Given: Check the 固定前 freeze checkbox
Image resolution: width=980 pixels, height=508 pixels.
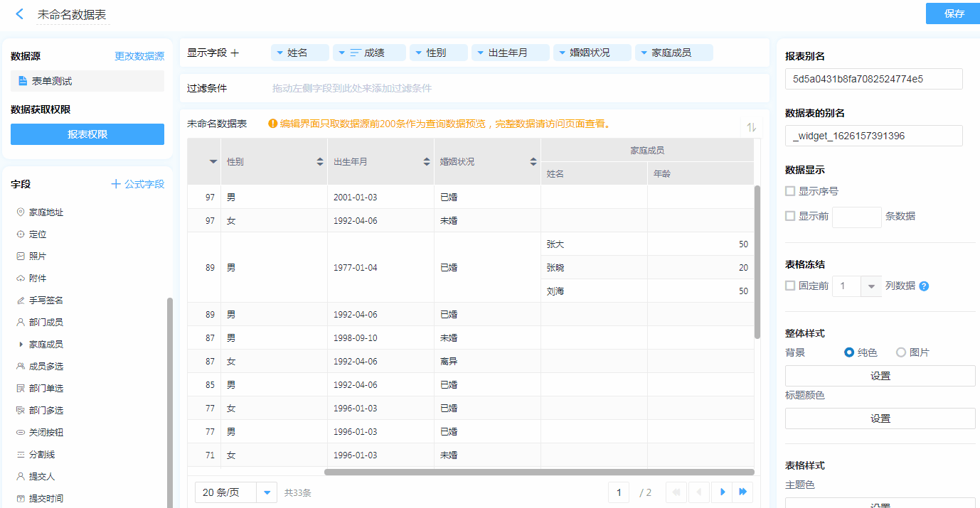Looking at the screenshot, I should click(790, 286).
